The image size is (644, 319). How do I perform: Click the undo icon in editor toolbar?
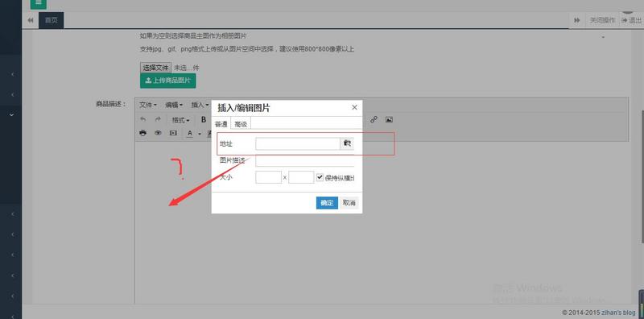coord(143,119)
